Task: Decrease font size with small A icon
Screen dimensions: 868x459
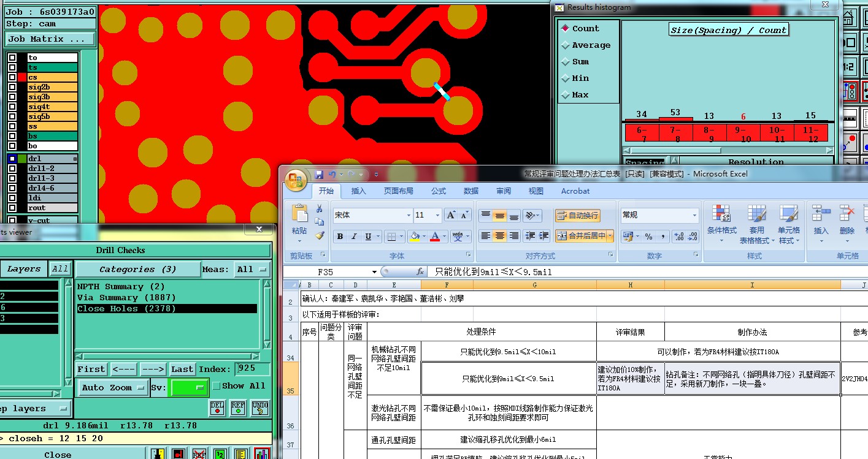Action: click(x=465, y=215)
